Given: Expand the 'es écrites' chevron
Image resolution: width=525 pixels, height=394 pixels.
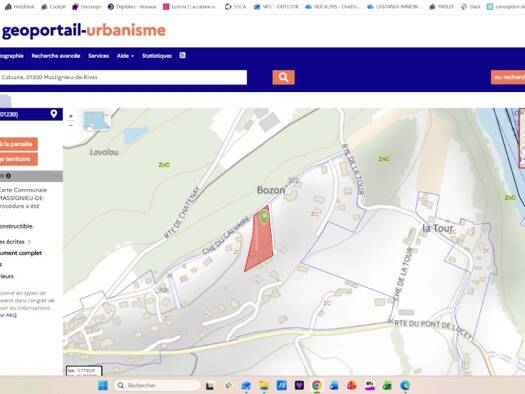Looking at the screenshot, I should 29,241.
